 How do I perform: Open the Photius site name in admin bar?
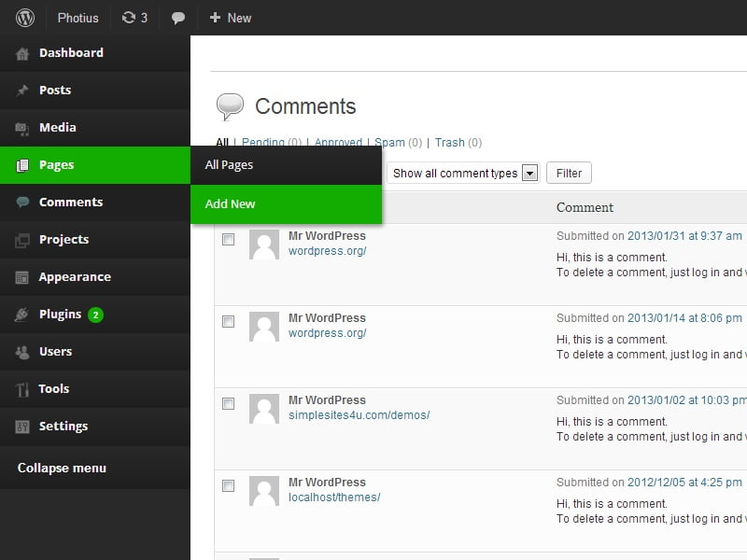tap(78, 18)
